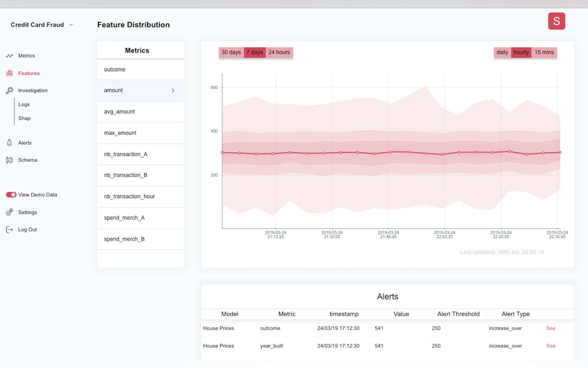Click the Metrics line-chart sidebar icon
This screenshot has width=588, height=368.
click(x=9, y=56)
